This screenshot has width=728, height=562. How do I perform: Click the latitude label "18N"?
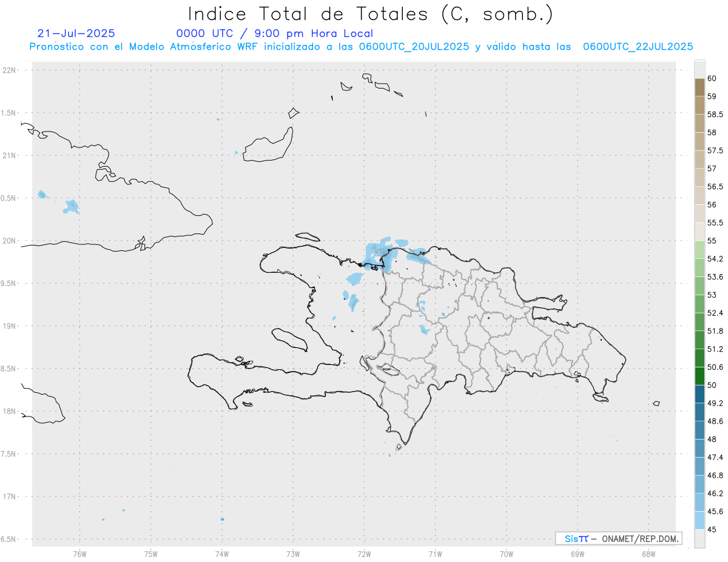[x=10, y=411]
